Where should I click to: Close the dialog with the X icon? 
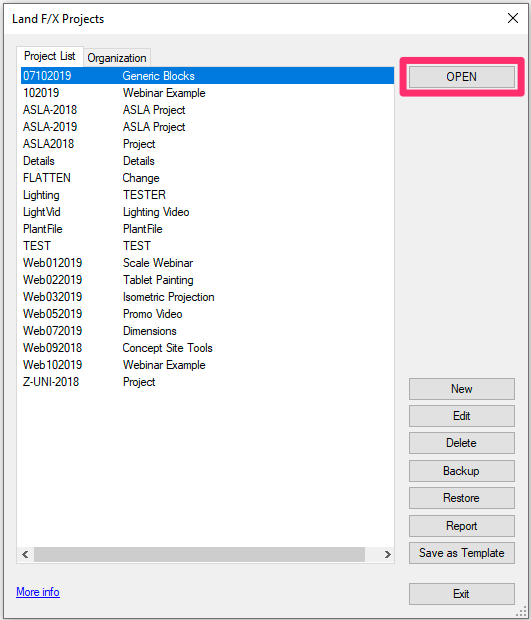tap(513, 18)
